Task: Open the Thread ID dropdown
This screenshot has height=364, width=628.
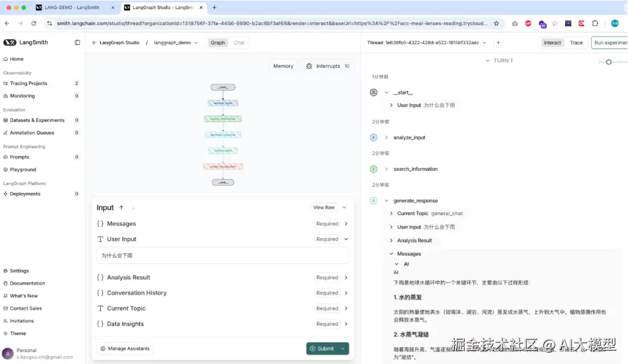Action: 484,42
